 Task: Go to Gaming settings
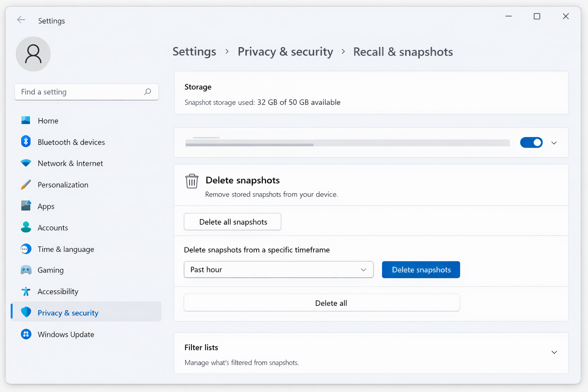click(x=51, y=270)
